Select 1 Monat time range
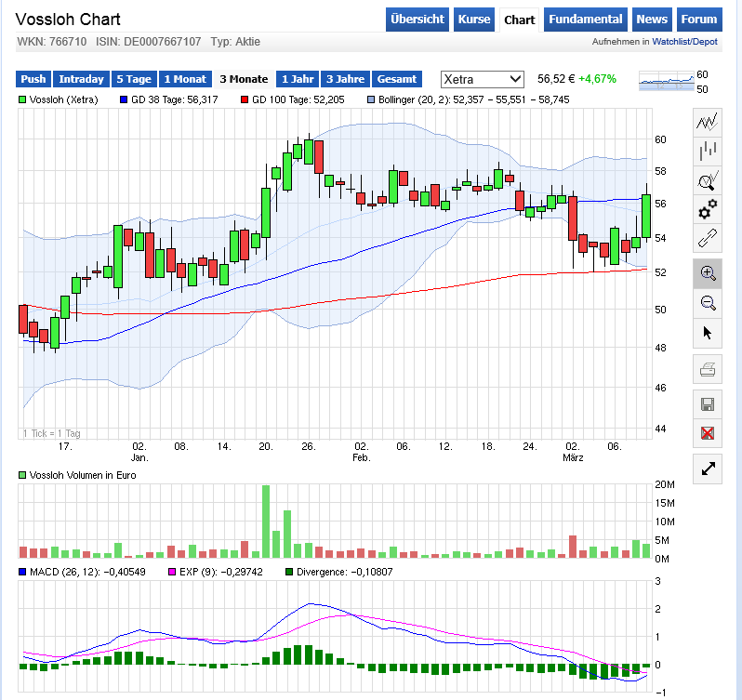Image resolution: width=742 pixels, height=700 pixels. tap(185, 79)
